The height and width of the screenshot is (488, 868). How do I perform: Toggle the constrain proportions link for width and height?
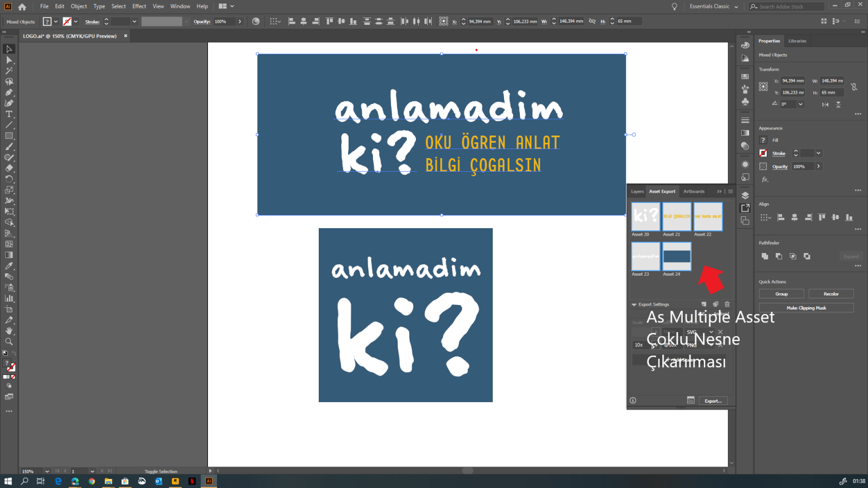tap(854, 86)
